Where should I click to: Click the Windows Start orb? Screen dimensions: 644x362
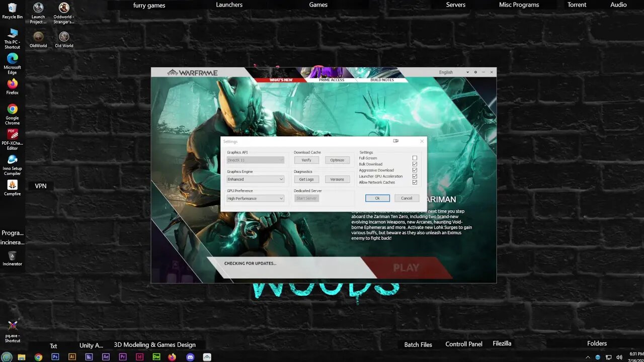7,357
